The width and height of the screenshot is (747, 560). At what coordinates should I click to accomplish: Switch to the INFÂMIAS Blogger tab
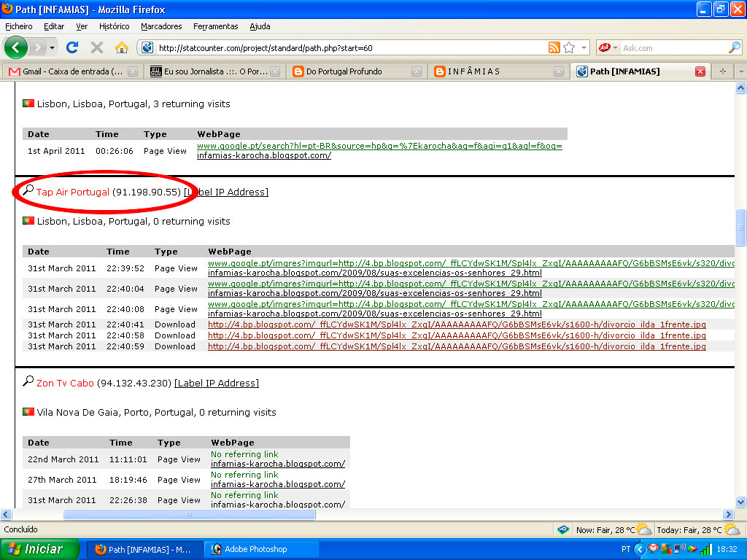click(498, 71)
